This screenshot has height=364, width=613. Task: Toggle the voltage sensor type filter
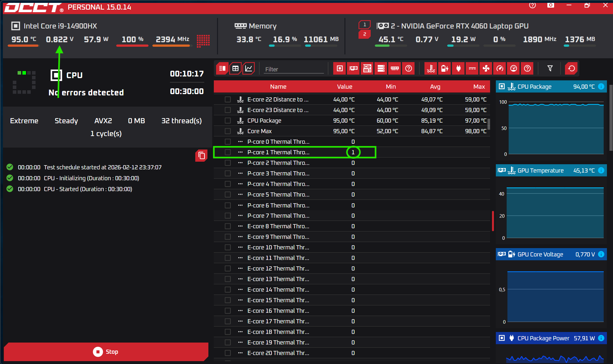point(445,69)
